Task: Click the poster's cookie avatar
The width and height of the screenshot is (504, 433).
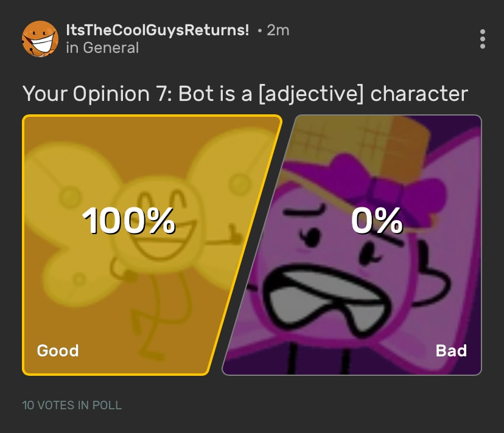Action: coord(40,39)
